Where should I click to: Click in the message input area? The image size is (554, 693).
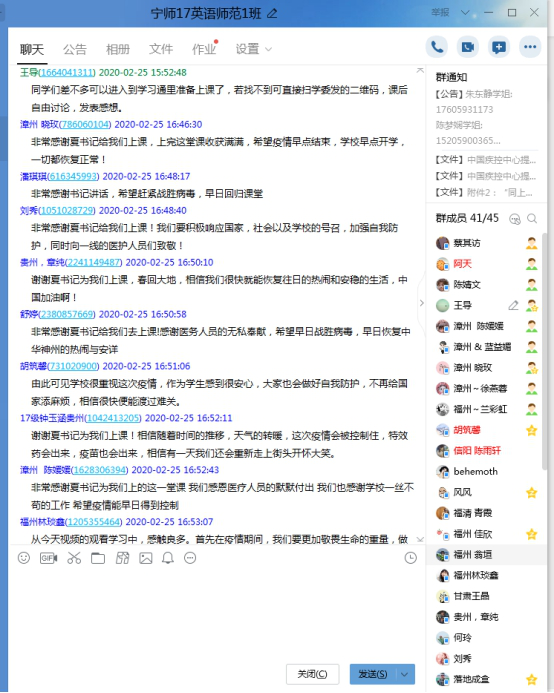point(217,614)
